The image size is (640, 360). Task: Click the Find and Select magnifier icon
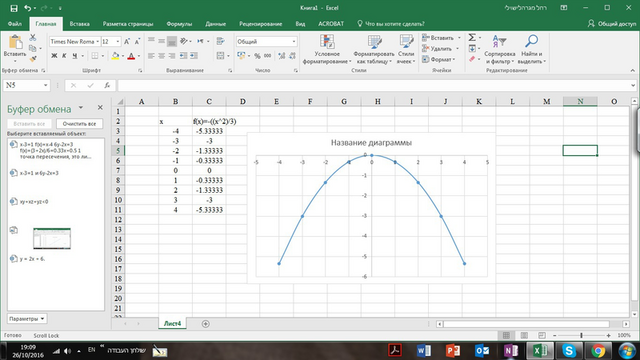click(531, 41)
